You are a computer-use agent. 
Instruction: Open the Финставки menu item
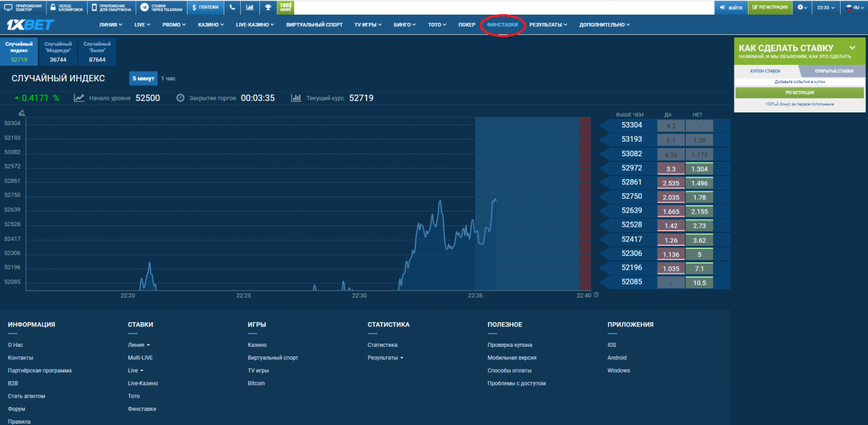pyautogui.click(x=502, y=25)
